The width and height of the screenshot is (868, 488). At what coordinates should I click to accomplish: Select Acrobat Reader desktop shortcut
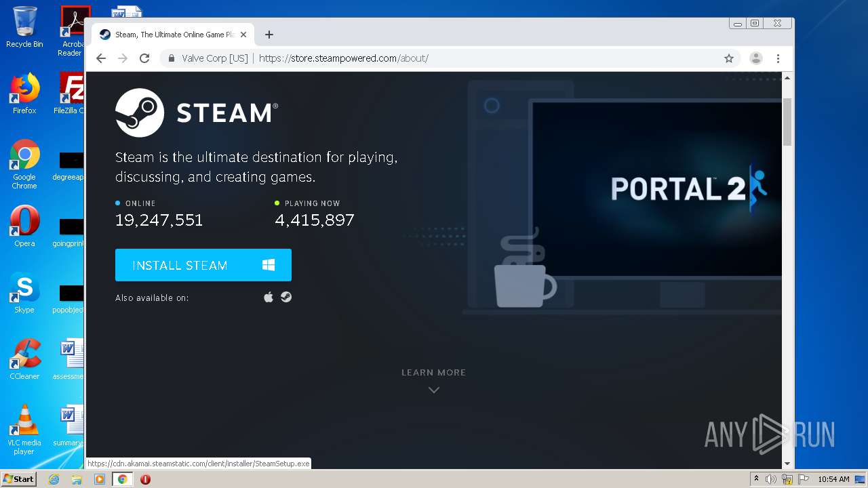(x=72, y=31)
